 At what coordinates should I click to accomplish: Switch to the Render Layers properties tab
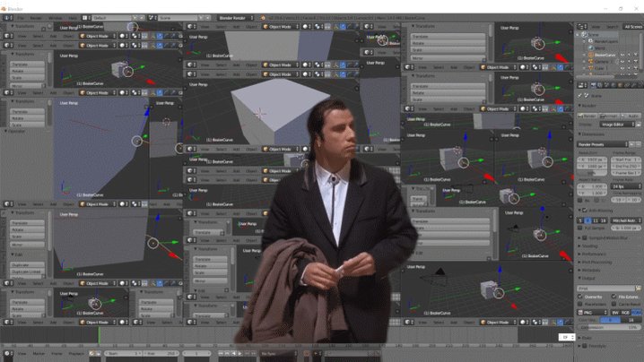pyautogui.click(x=600, y=85)
